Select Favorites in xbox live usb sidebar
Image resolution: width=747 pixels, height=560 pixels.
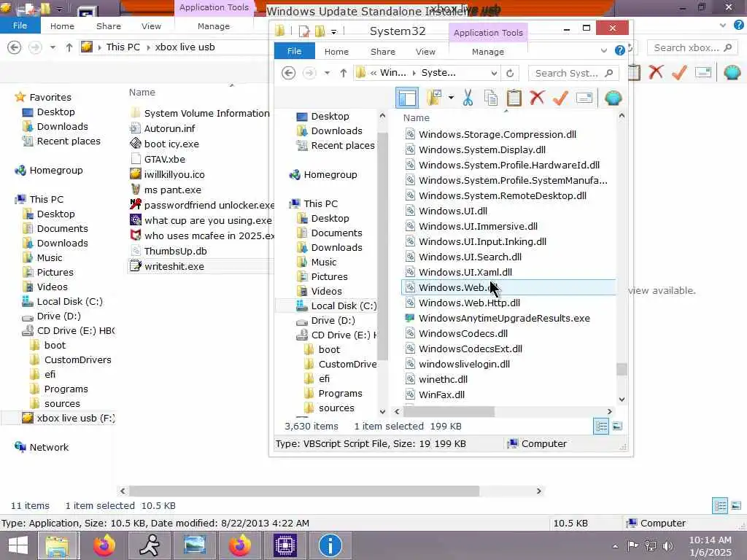click(50, 97)
